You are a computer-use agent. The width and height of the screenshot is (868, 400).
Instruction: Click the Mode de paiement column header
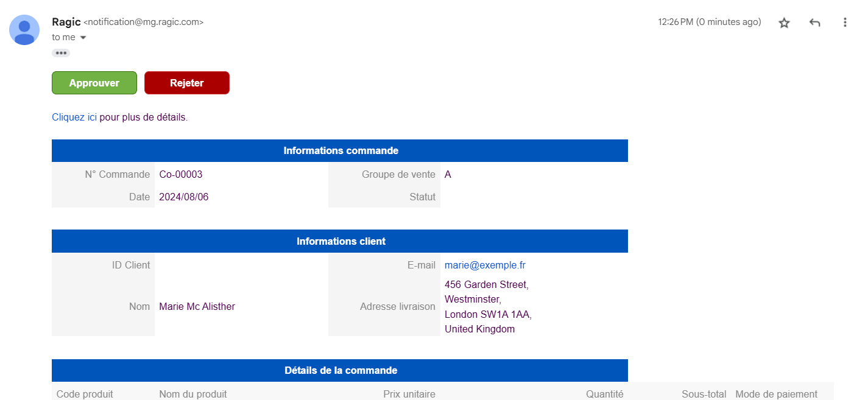(776, 394)
